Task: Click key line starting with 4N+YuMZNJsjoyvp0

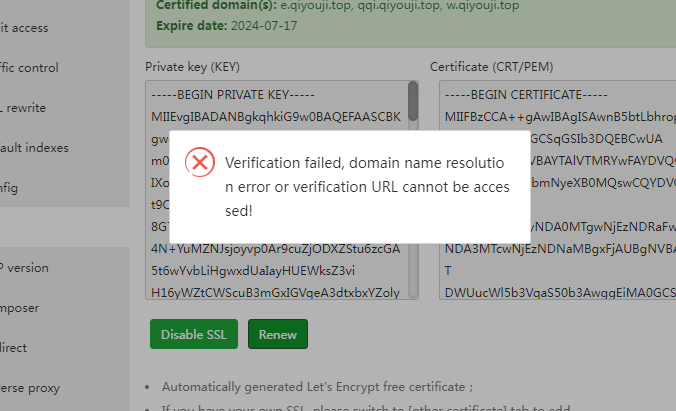Action: 275,249
